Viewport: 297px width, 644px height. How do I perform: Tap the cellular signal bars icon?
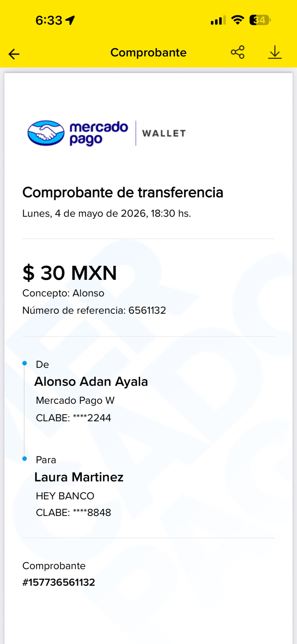click(x=218, y=20)
